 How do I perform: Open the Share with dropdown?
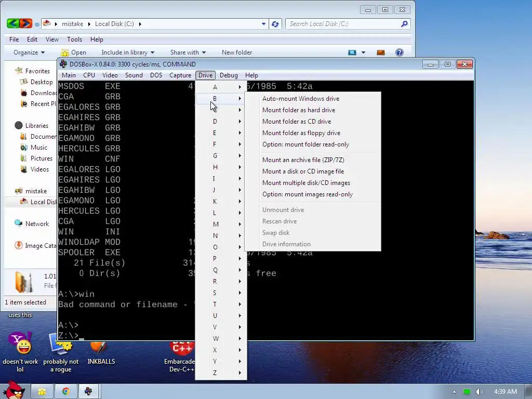[188, 52]
